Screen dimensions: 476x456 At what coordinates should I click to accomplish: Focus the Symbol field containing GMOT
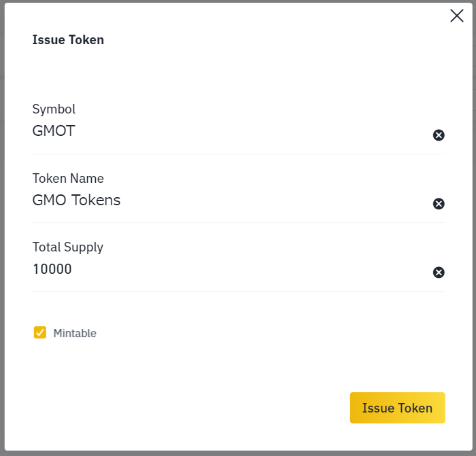point(231,131)
